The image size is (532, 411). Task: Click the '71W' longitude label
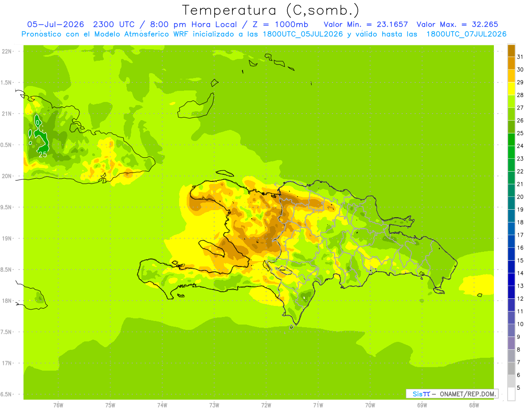coord(318,405)
